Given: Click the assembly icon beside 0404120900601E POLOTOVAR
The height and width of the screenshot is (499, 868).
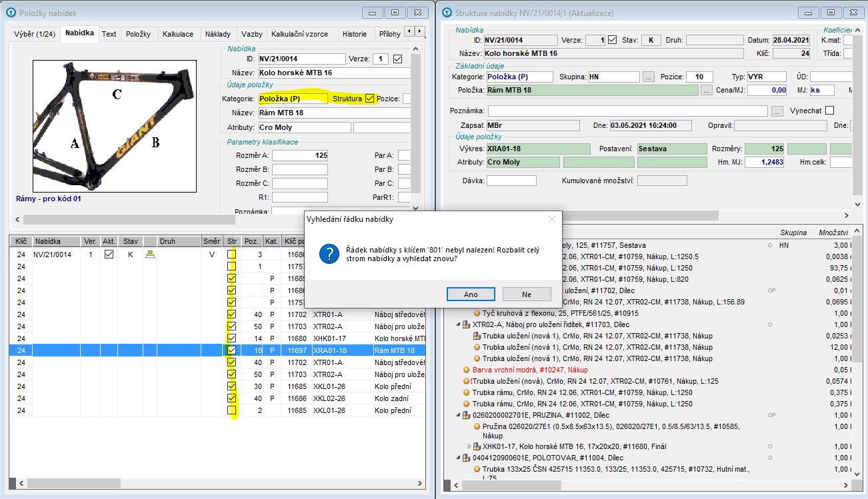Looking at the screenshot, I should point(467,458).
